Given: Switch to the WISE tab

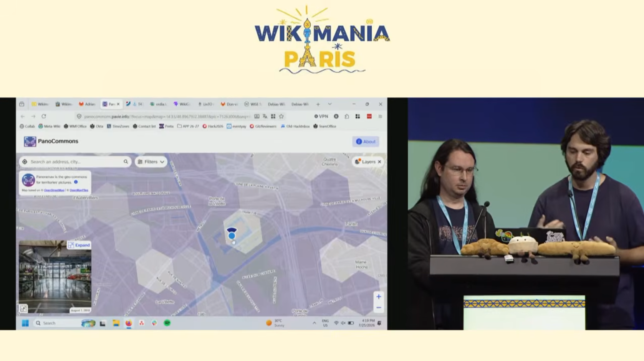Looking at the screenshot, I should click(x=253, y=104).
